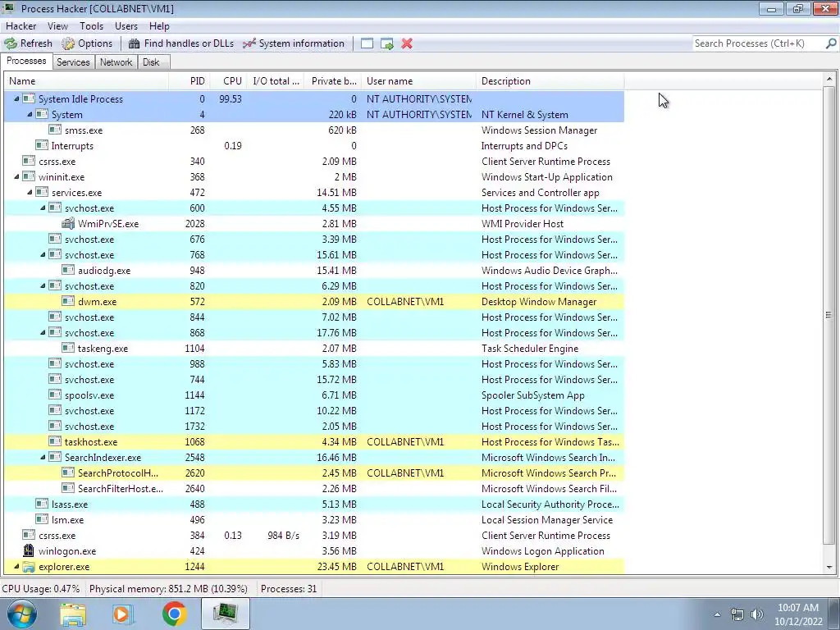Open the Tools menu
Screen dimensions: 840x630
click(92, 25)
